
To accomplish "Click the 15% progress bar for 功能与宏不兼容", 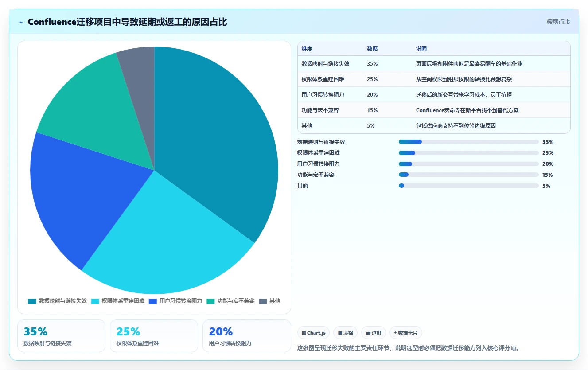I will (x=469, y=175).
